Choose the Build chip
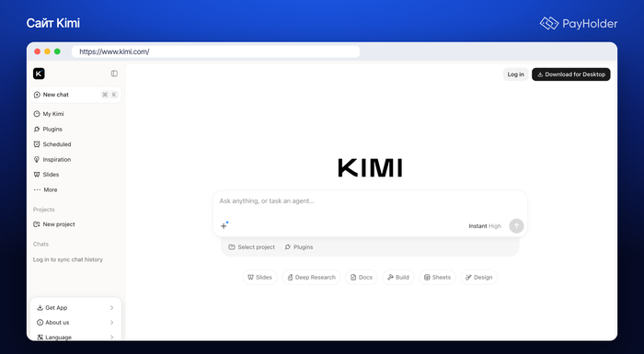Screen dimensions: 644x354 coord(398,277)
